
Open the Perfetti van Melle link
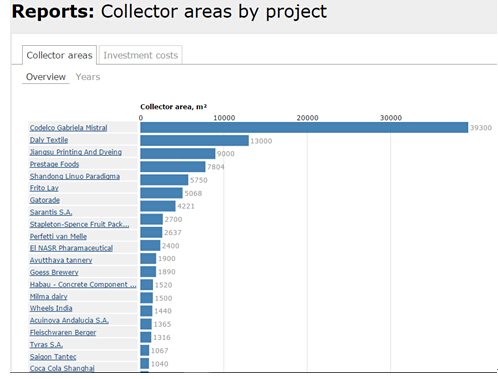coord(58,236)
